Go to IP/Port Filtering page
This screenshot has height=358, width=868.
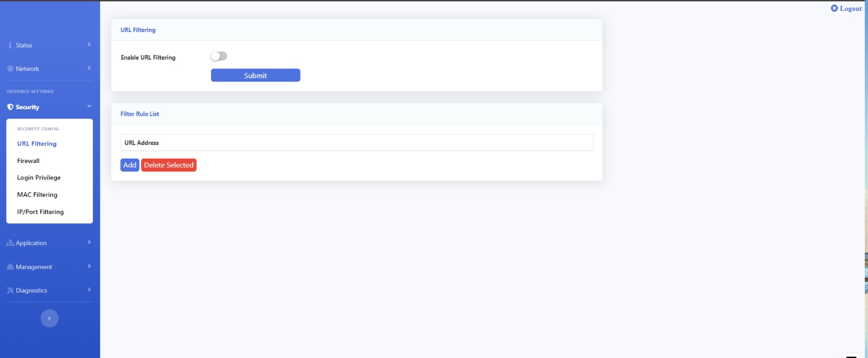pos(40,212)
